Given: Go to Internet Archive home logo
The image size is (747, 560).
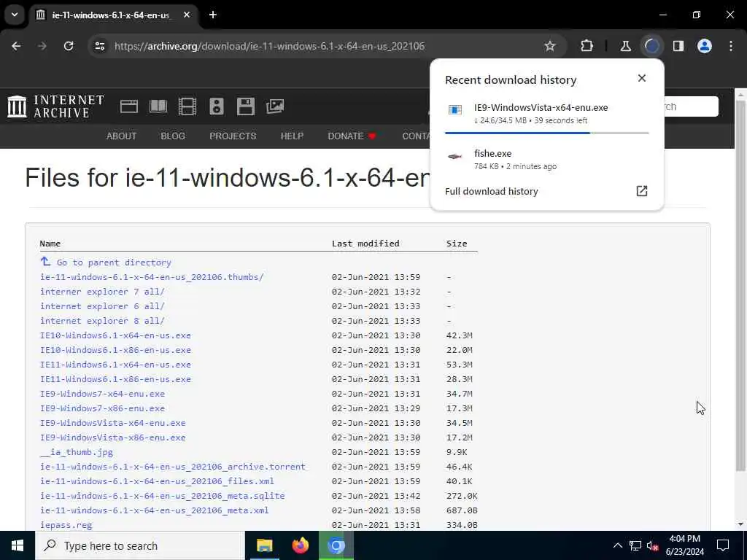Looking at the screenshot, I should [55, 106].
